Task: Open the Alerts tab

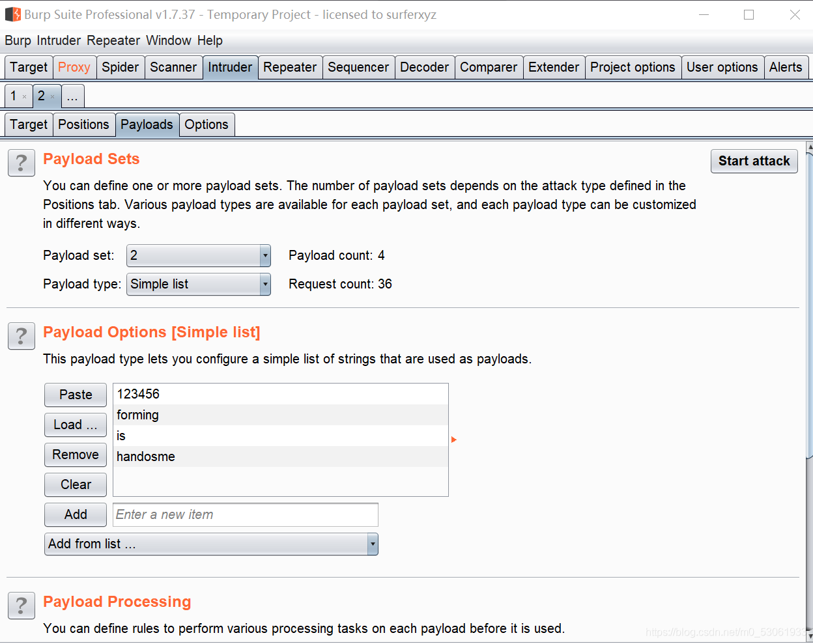Action: tap(786, 67)
